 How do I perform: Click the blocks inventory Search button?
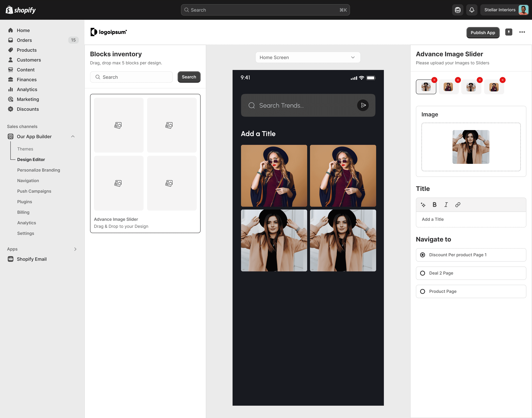pyautogui.click(x=189, y=77)
